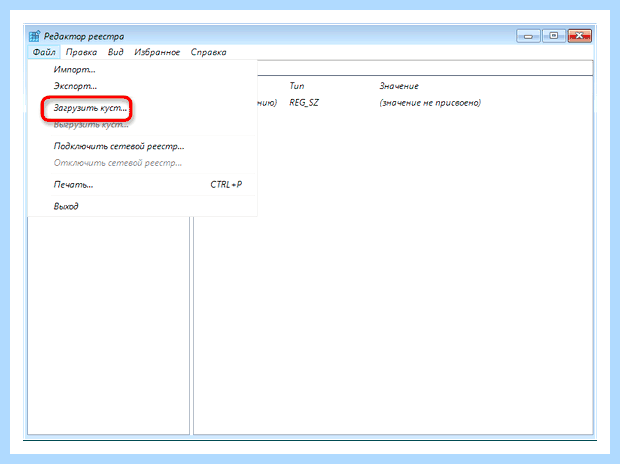620x464 pixels.
Task: Select the REG_SZ type cell
Action: point(304,103)
